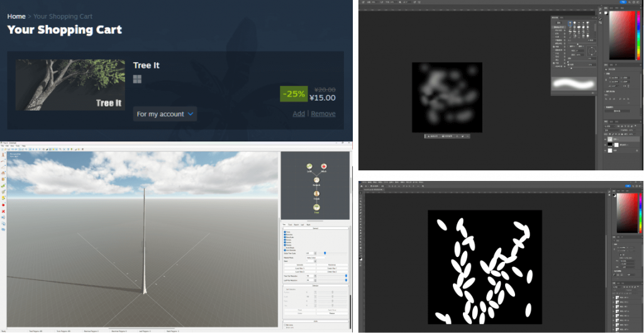Click the Add link in shopping cart
The image size is (644, 333).
pos(299,114)
